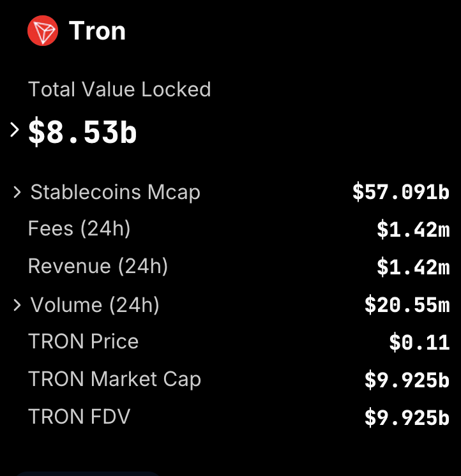The height and width of the screenshot is (476, 461).
Task: Click the TRON Price label
Action: [83, 341]
